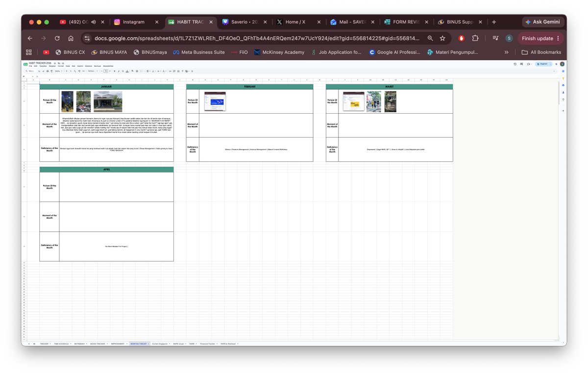588x374 pixels.
Task: Open Maps side panel icon
Action: click(563, 100)
